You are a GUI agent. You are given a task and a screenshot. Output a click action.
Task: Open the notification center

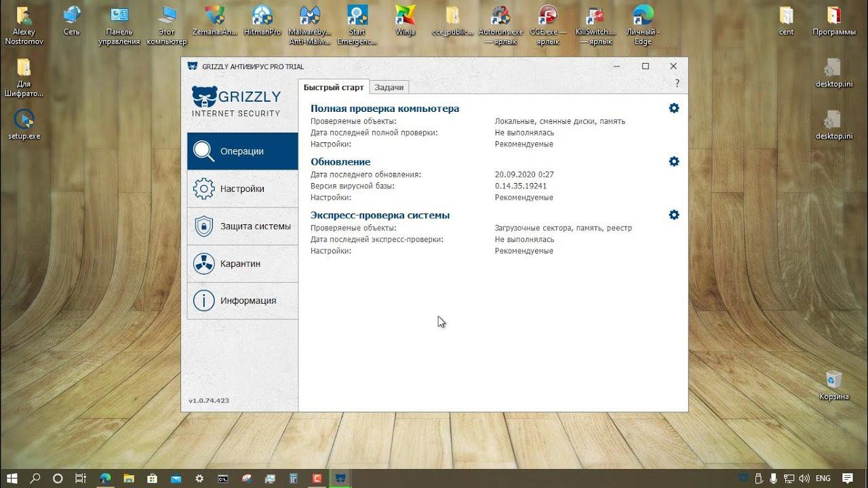point(848,478)
